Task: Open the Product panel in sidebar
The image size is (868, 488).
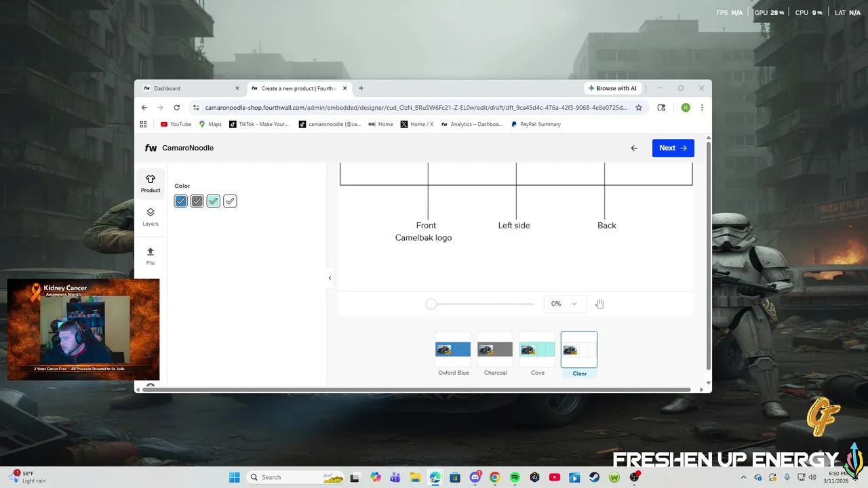Action: pos(151,183)
